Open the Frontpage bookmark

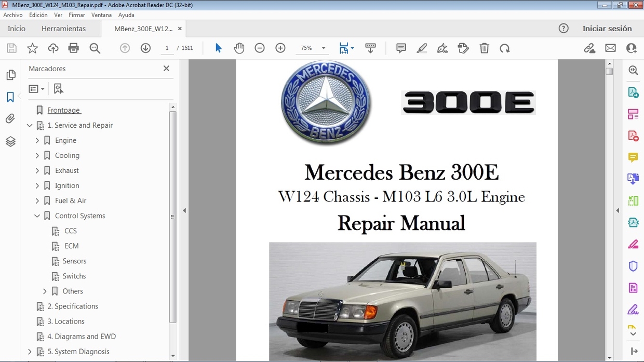tap(64, 110)
